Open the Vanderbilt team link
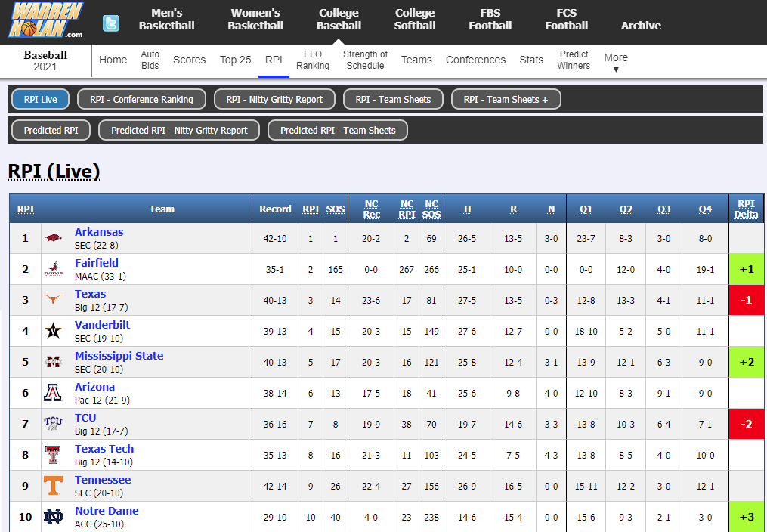 [102, 325]
